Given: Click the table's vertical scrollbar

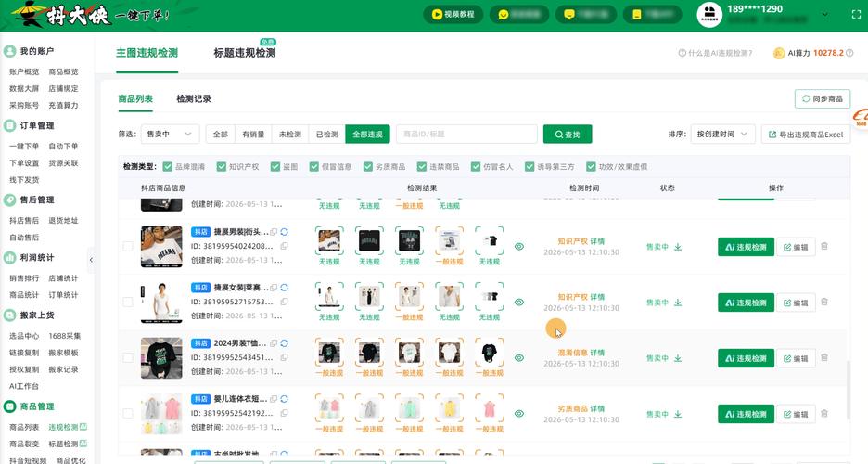Looking at the screenshot, I should pos(848,391).
